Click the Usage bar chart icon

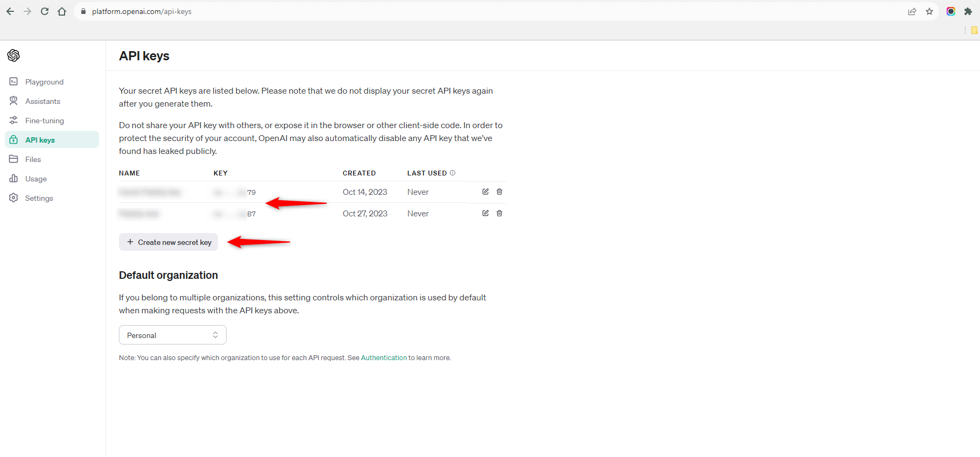click(x=14, y=178)
